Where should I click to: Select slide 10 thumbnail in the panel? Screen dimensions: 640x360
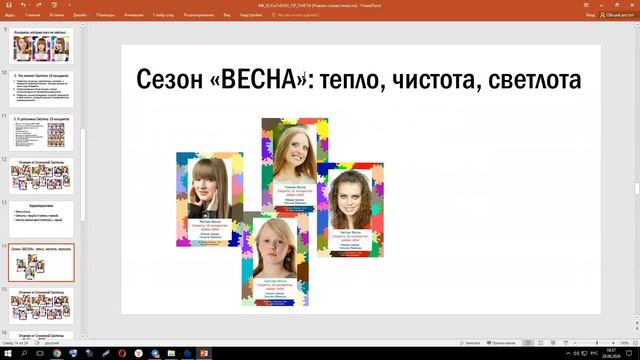coord(41,89)
